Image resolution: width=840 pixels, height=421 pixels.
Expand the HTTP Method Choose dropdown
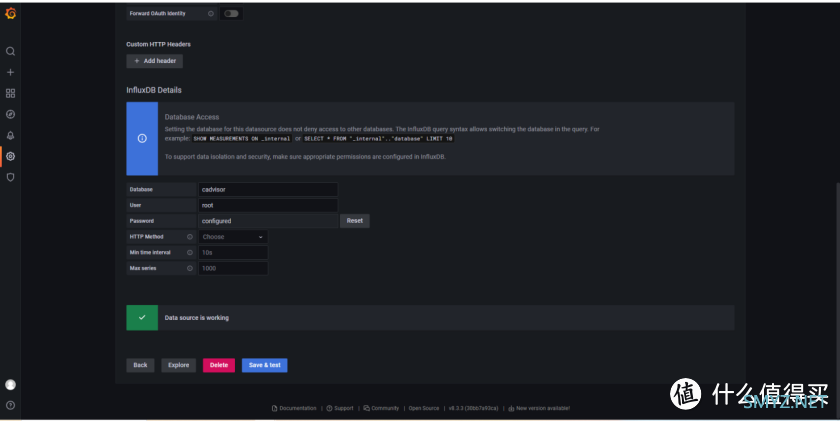pos(233,237)
